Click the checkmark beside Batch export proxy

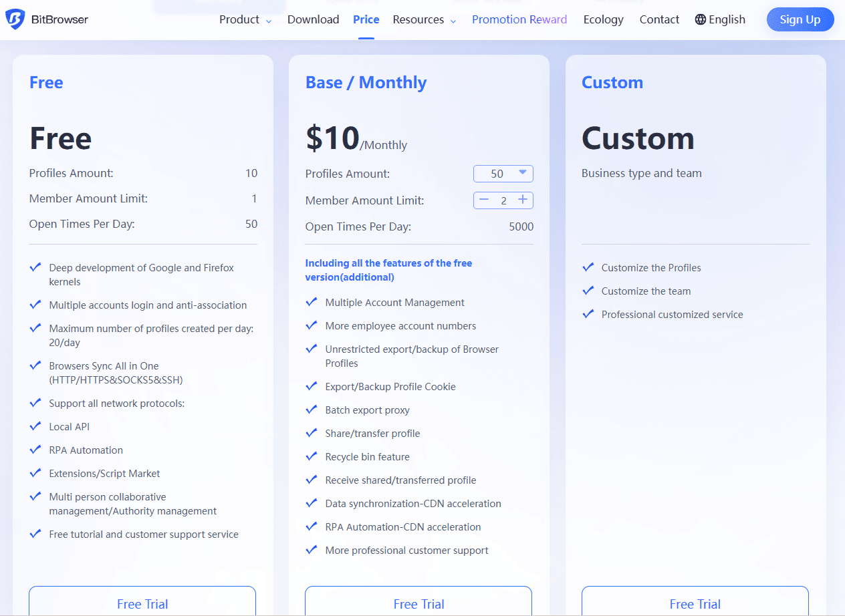pyautogui.click(x=312, y=410)
